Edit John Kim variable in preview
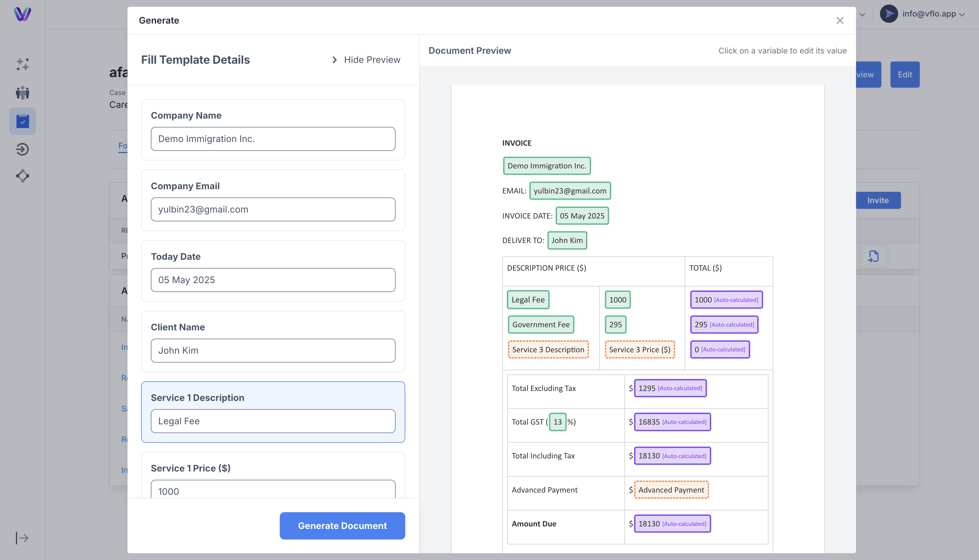 567,240
